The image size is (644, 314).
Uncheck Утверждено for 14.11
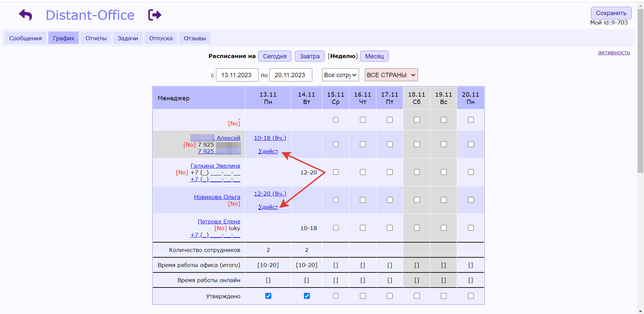coord(307,296)
